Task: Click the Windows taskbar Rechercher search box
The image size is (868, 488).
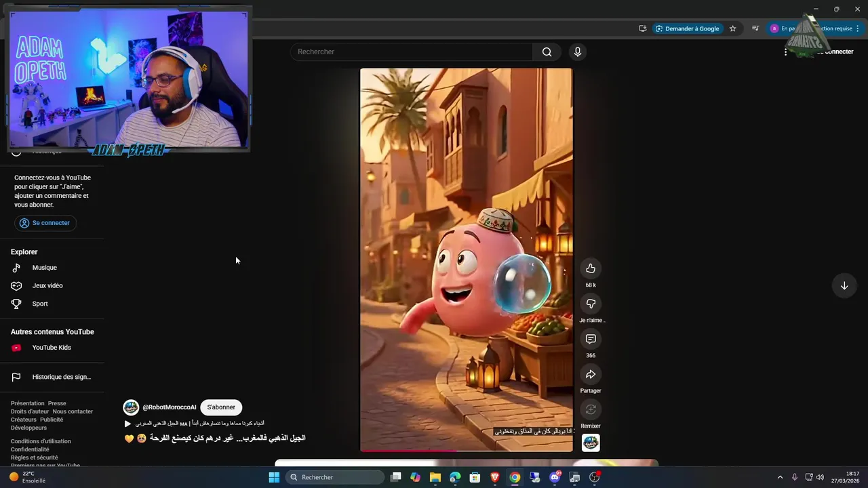Action: click(334, 477)
